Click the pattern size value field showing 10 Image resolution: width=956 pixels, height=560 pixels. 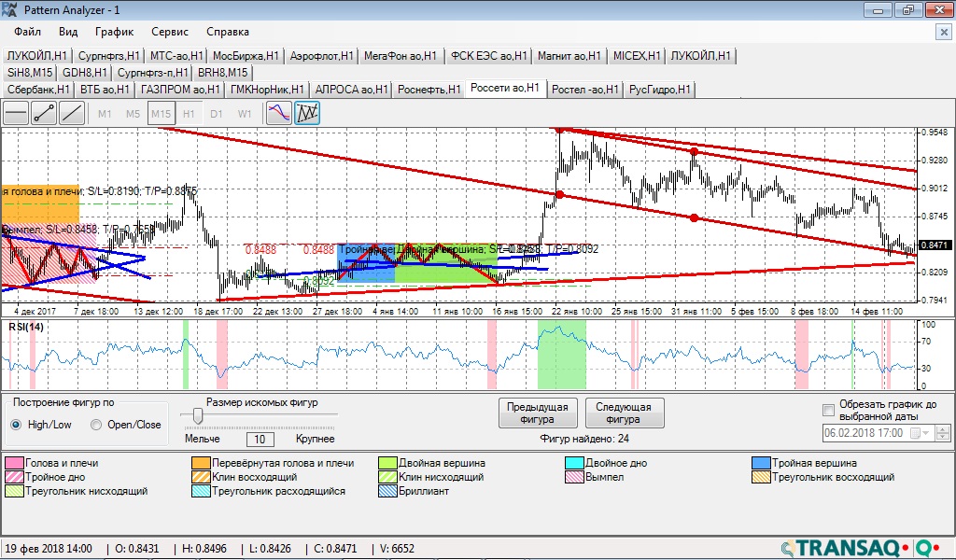pyautogui.click(x=260, y=440)
